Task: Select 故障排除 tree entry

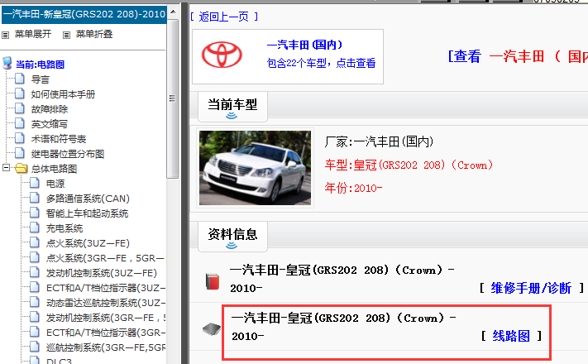Action: point(50,109)
